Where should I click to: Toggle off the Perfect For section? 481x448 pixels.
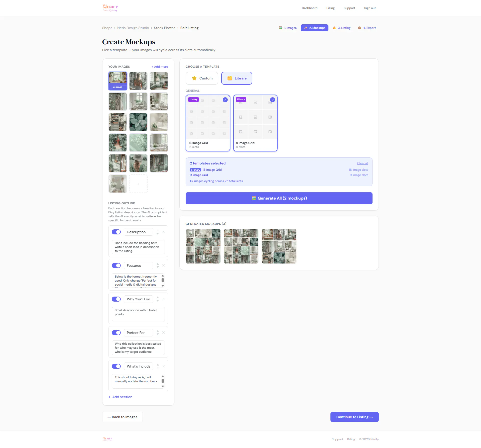[x=116, y=333]
